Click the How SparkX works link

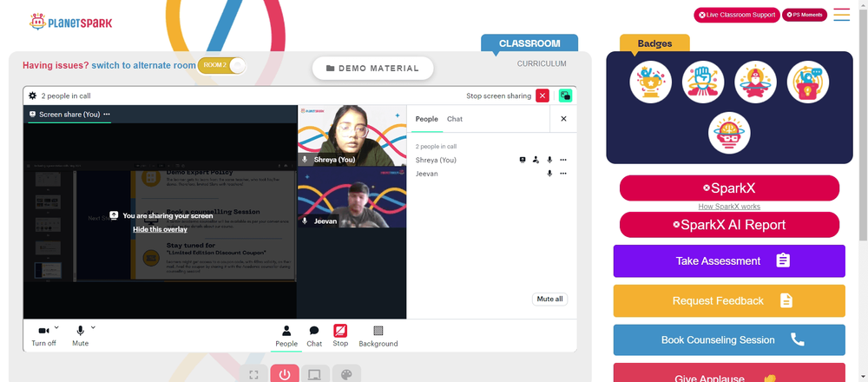point(729,207)
